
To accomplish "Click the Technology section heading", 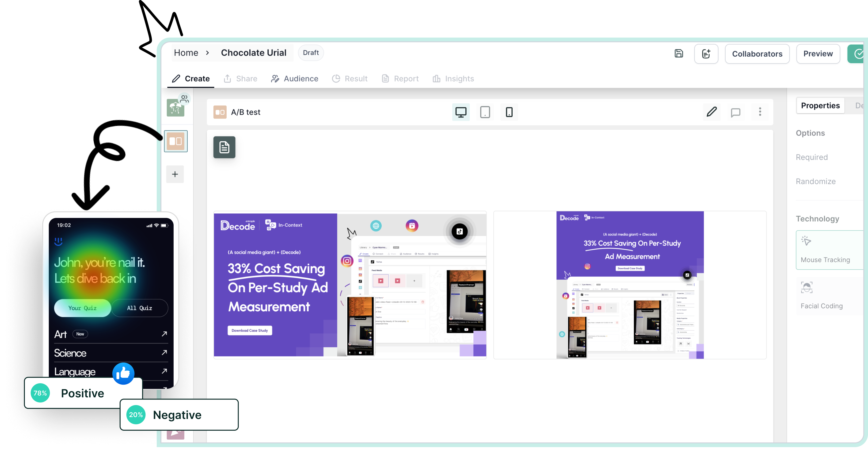I will tap(817, 219).
